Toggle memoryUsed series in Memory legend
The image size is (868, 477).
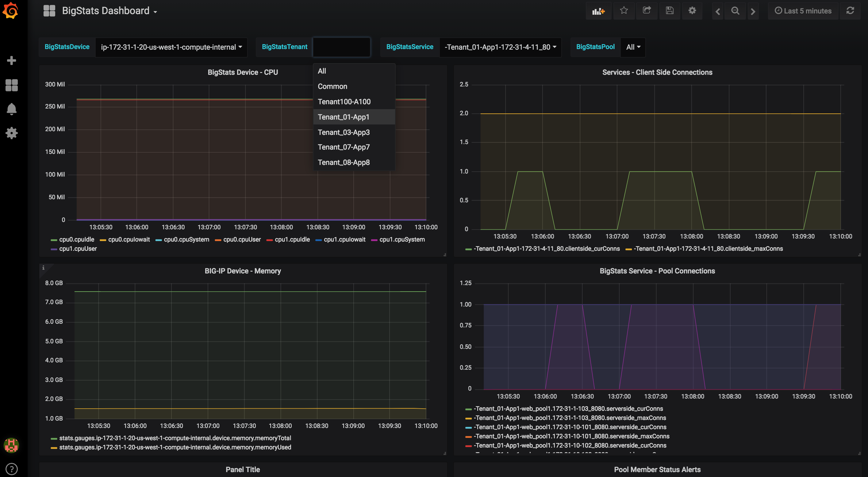(x=175, y=447)
